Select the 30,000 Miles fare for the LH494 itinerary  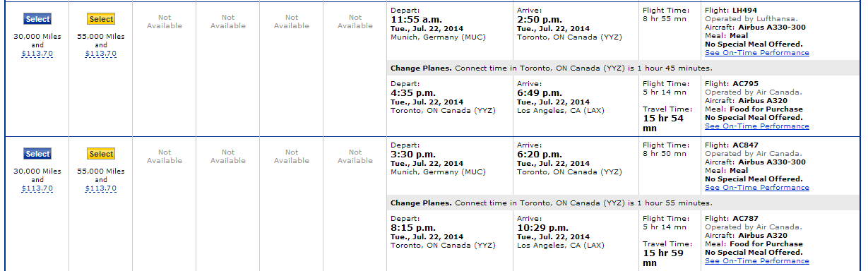click(x=37, y=19)
